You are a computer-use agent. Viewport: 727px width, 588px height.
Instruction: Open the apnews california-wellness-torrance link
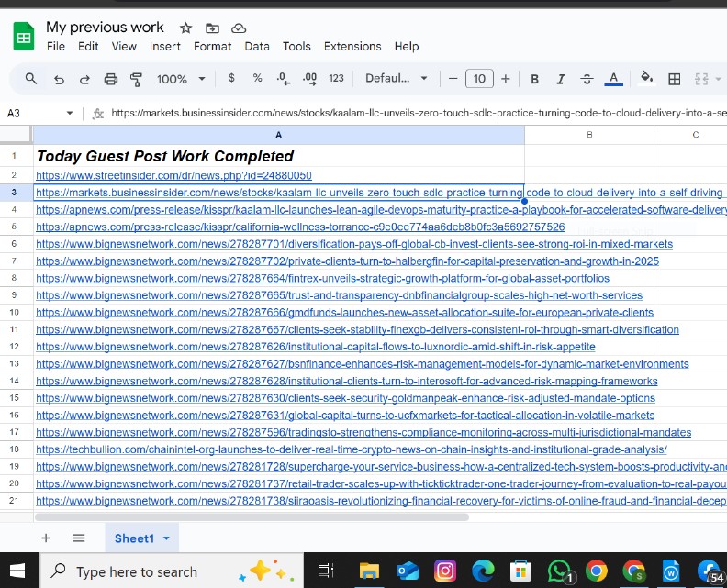pyautogui.click(x=300, y=227)
